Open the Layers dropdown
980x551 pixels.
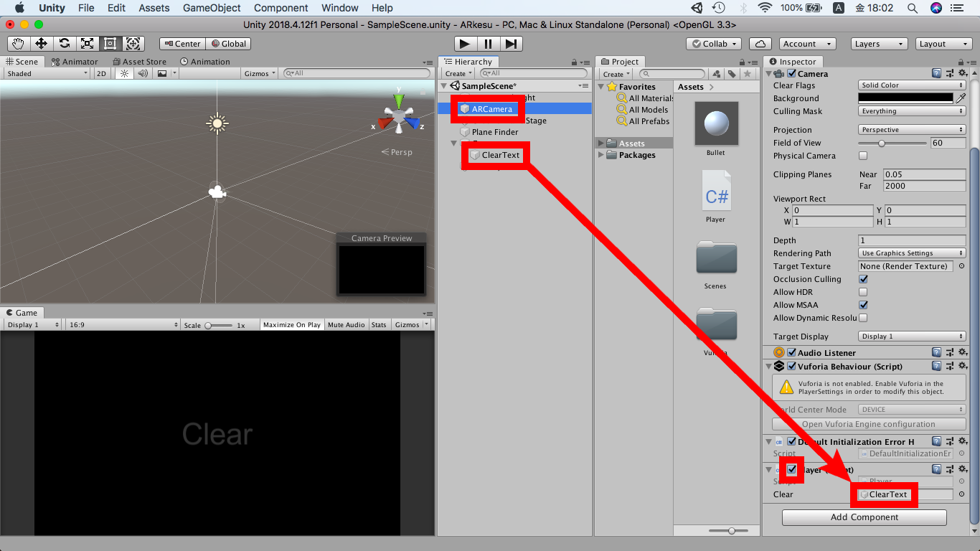click(x=877, y=44)
